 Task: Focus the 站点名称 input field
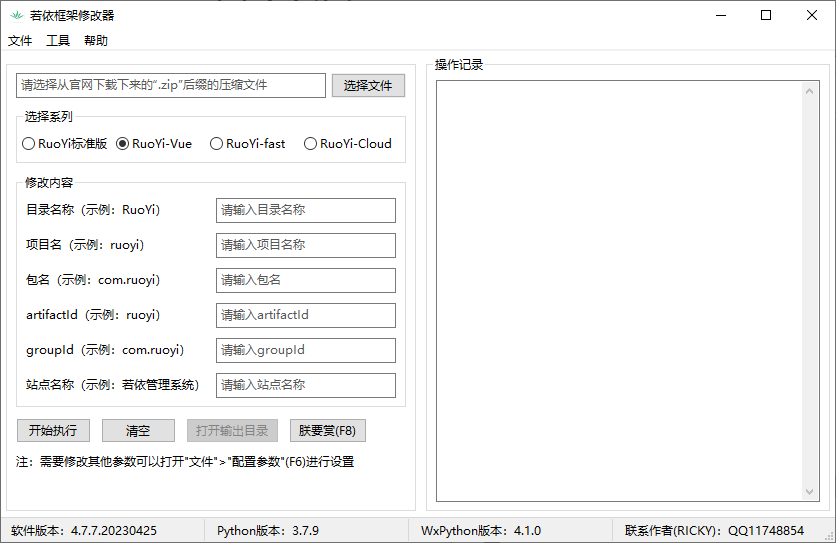pyautogui.click(x=306, y=385)
